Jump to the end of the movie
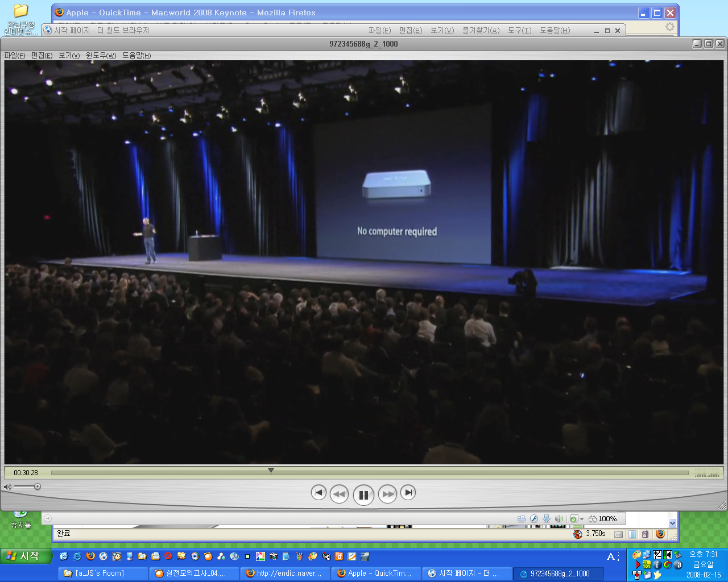 408,492
